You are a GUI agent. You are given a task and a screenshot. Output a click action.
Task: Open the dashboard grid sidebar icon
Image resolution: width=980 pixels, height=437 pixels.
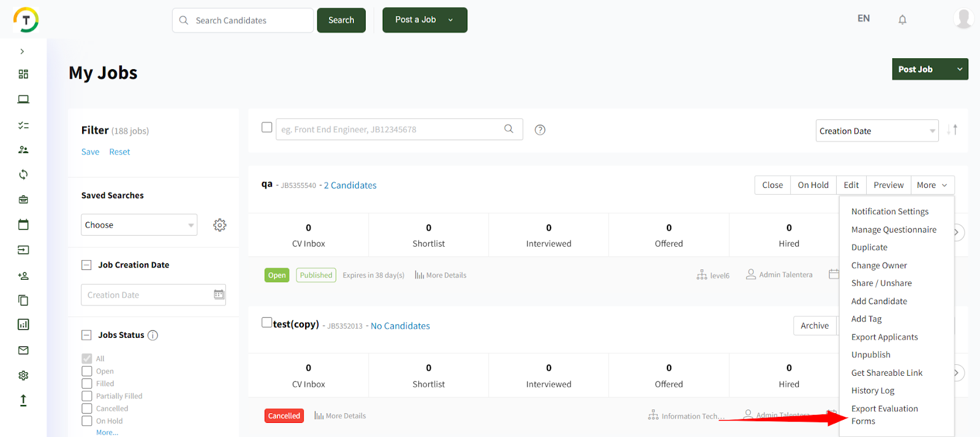pyautogui.click(x=23, y=74)
